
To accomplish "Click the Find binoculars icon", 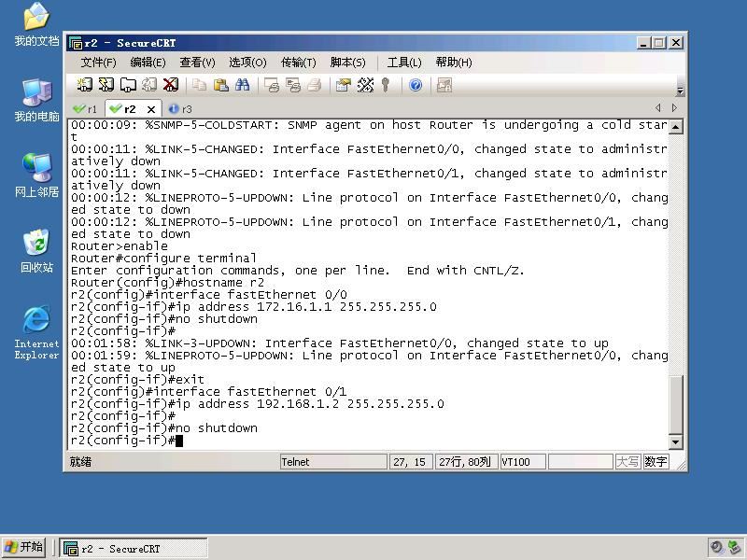I will [242, 85].
